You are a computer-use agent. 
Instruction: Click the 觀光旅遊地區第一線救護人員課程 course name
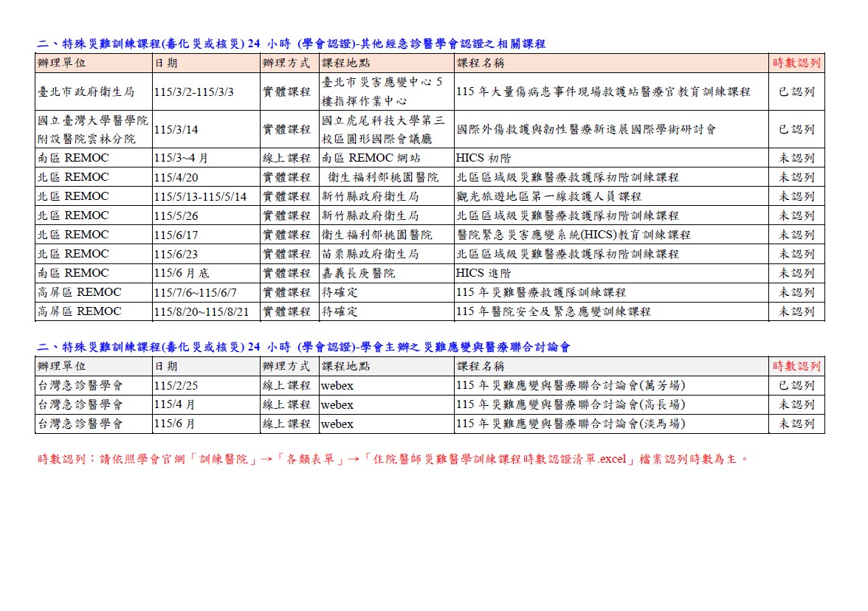tap(548, 196)
